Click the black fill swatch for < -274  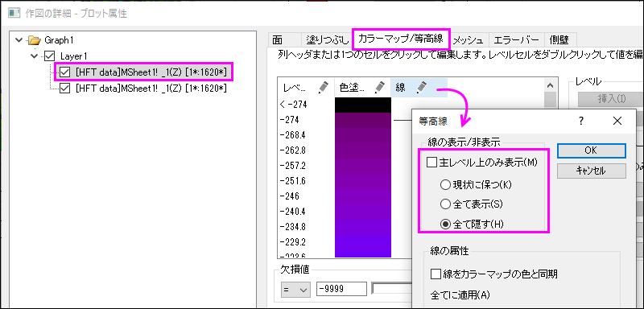click(x=363, y=105)
